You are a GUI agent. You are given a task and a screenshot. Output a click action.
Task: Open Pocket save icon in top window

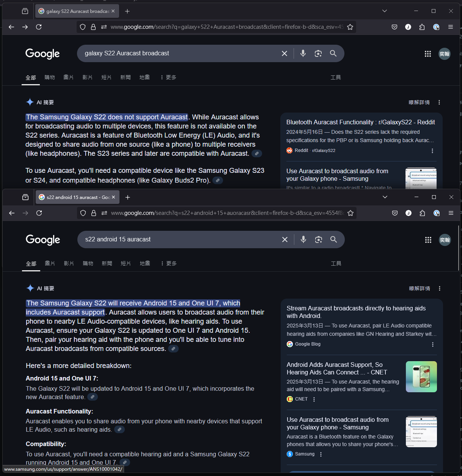click(x=394, y=27)
